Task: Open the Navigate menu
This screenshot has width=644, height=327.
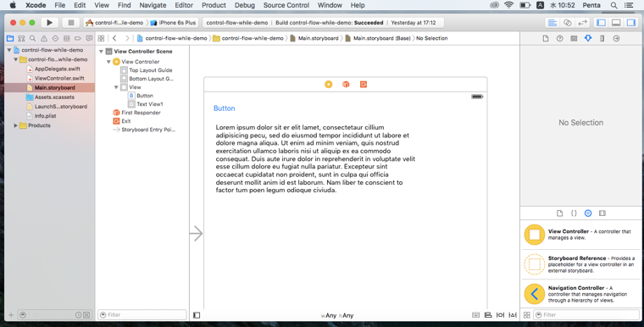Action: (153, 5)
